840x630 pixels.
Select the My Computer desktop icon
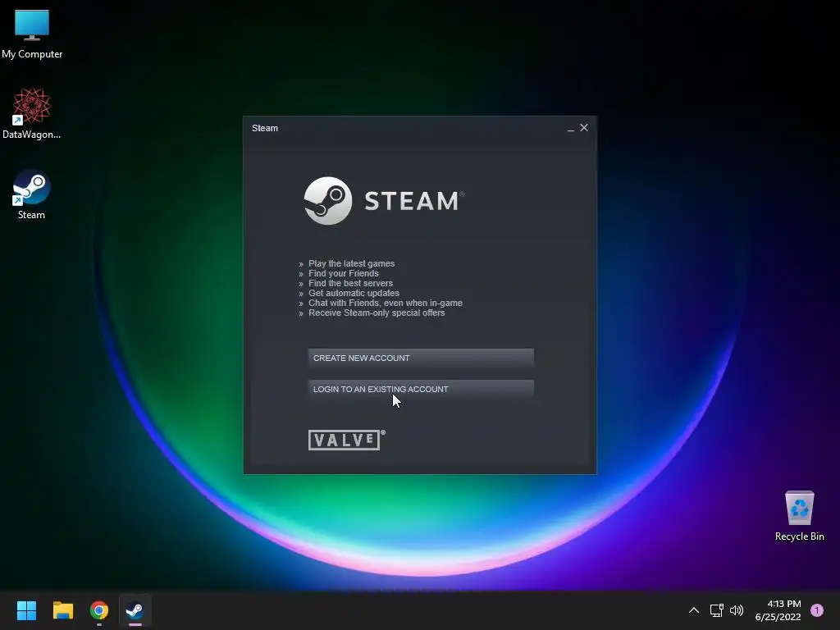click(32, 34)
